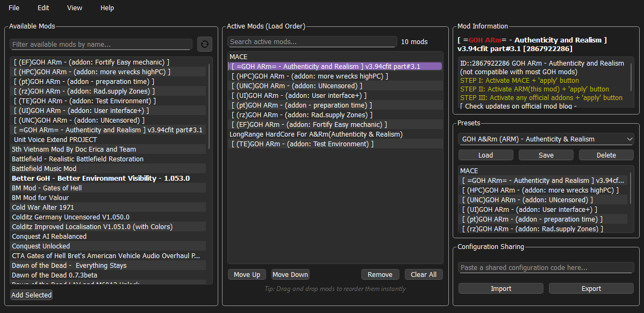
Task: Load the selected preset
Action: [485, 155]
